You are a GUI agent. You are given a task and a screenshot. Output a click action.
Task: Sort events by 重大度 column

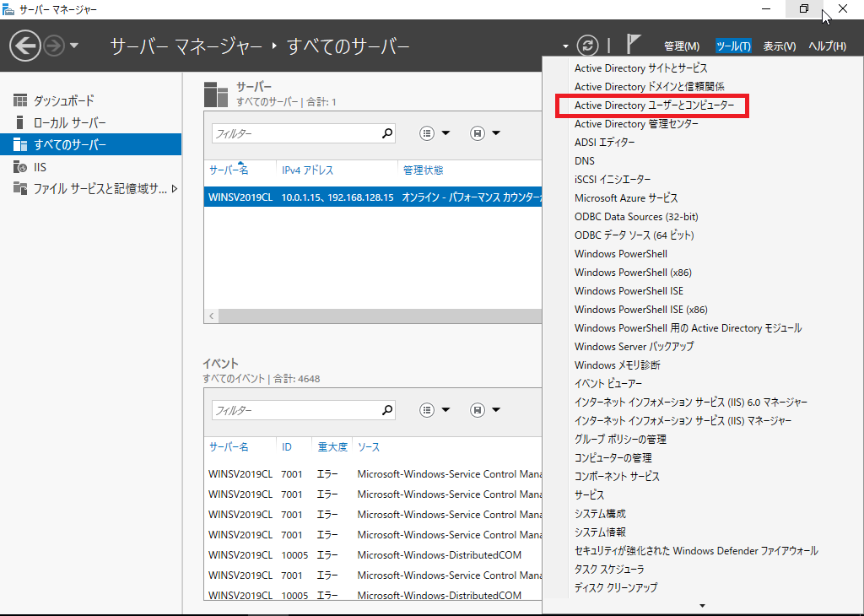tap(332, 447)
